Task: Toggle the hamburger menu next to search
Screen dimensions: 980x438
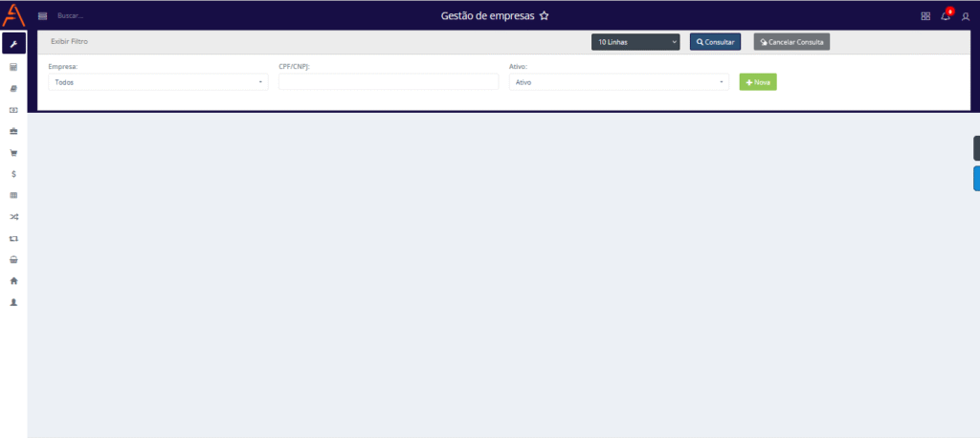Action: (x=42, y=16)
